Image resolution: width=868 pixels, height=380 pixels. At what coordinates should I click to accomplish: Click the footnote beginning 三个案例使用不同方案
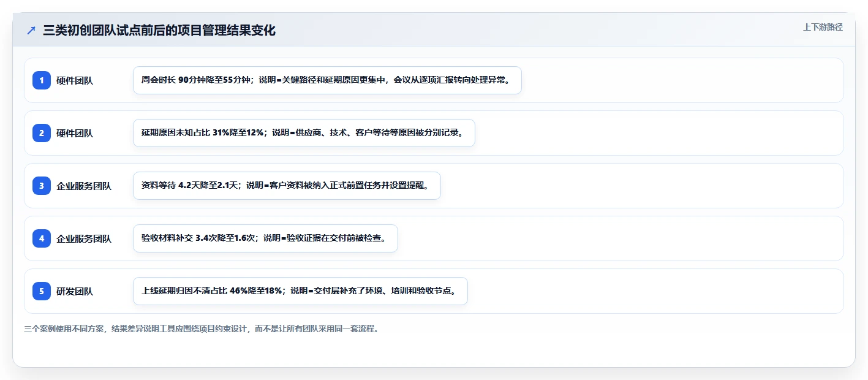point(202,329)
